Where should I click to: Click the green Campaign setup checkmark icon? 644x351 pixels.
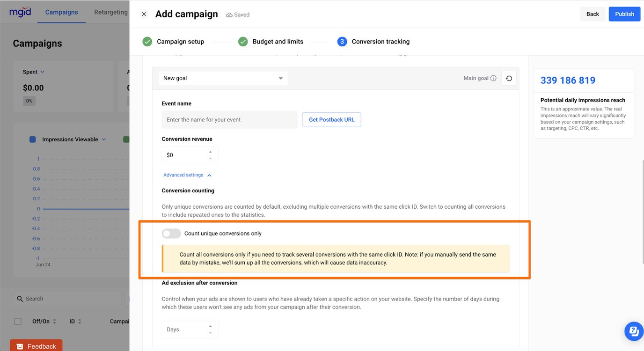tap(147, 41)
